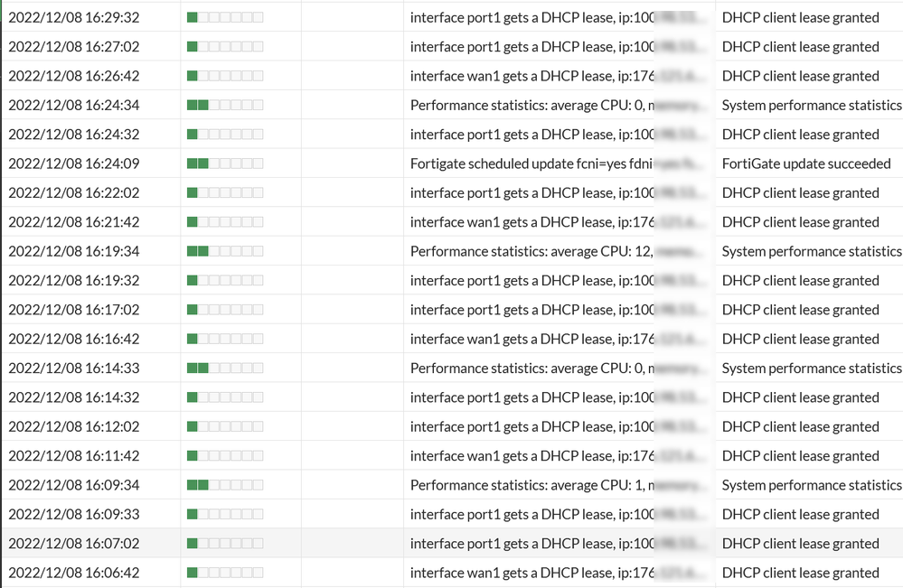Click the 'FortiGate update succeeded' description
Viewport: 903px width, 588px height.
pos(806,163)
